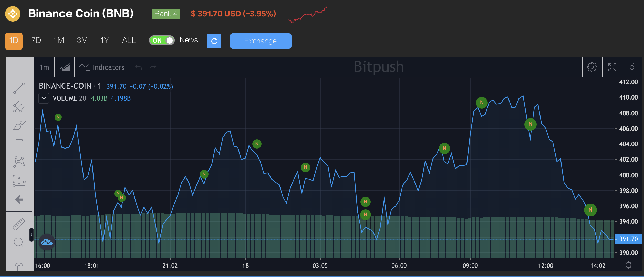Toggle the News switch off
Image resolution: width=644 pixels, height=277 pixels.
(162, 40)
